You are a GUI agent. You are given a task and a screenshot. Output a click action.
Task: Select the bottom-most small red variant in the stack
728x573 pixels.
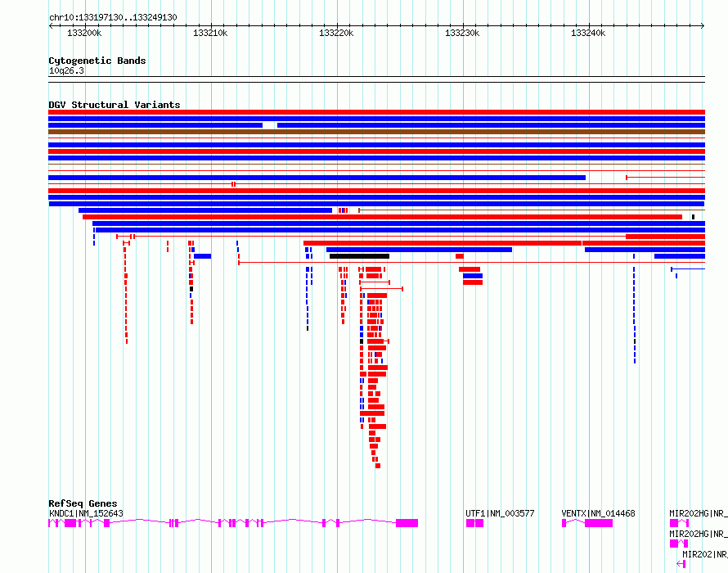378,466
